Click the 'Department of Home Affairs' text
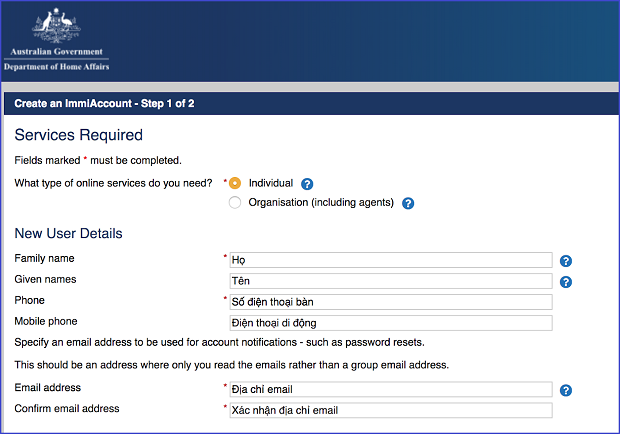The height and width of the screenshot is (434, 620). pyautogui.click(x=57, y=67)
